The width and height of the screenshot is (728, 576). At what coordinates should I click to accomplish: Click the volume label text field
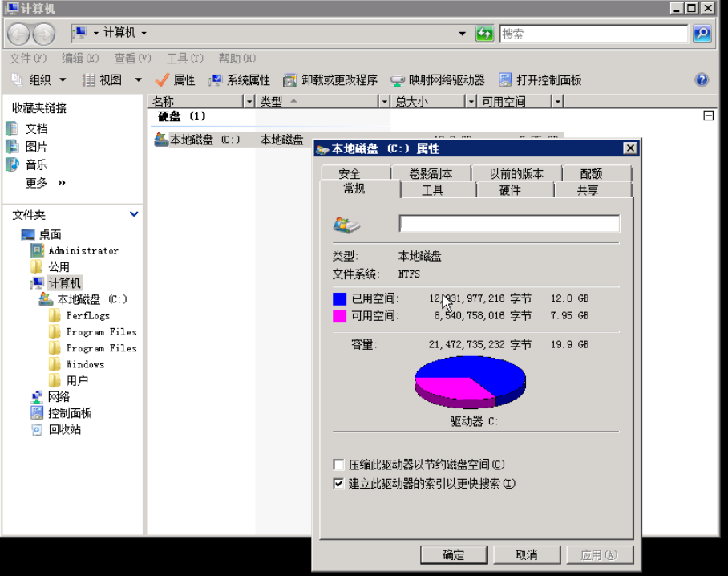[x=509, y=224]
